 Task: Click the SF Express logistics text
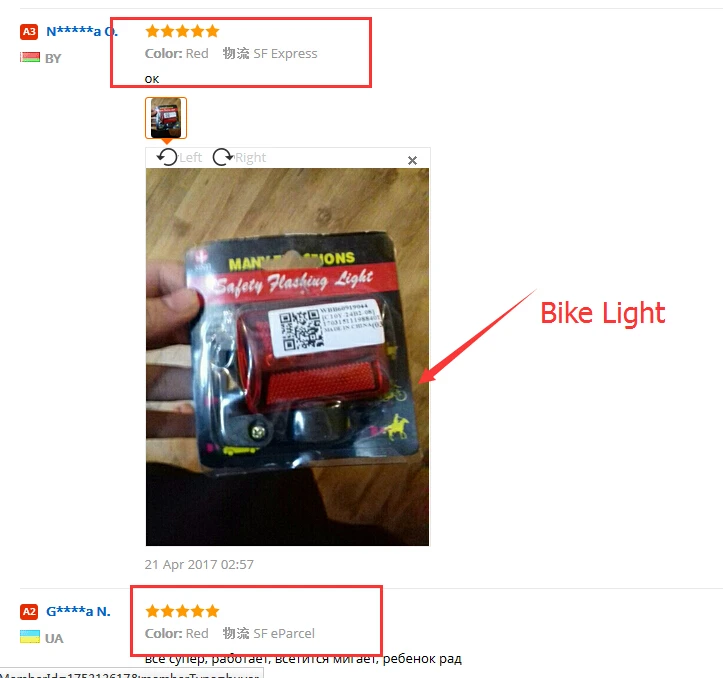(x=270, y=54)
